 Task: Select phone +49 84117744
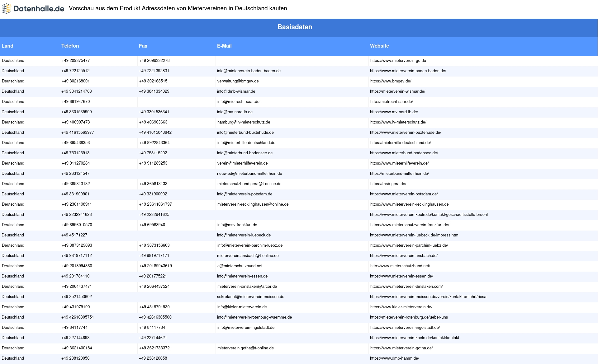(75, 328)
